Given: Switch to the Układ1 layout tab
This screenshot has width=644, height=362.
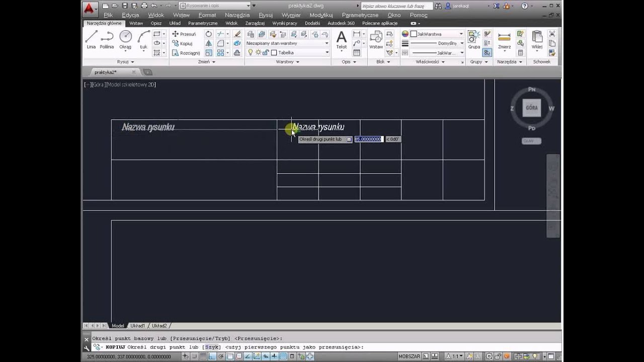Looking at the screenshot, I should tap(137, 326).
